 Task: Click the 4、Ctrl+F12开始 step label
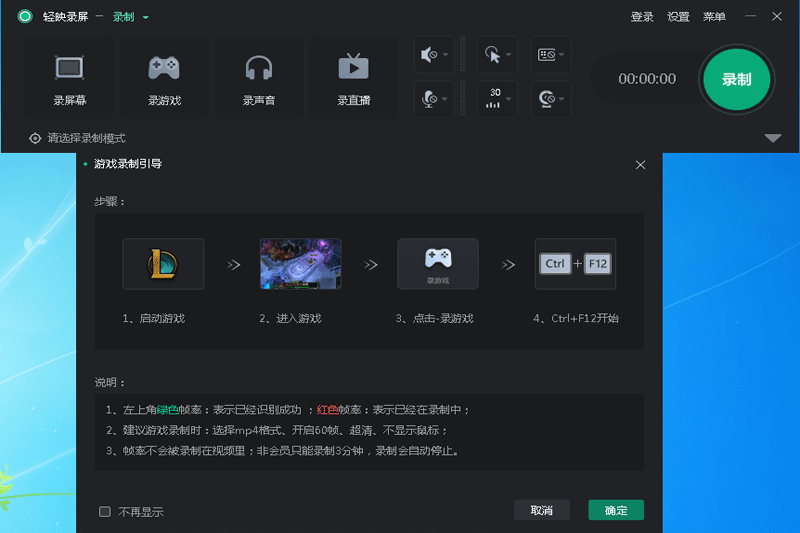576,318
